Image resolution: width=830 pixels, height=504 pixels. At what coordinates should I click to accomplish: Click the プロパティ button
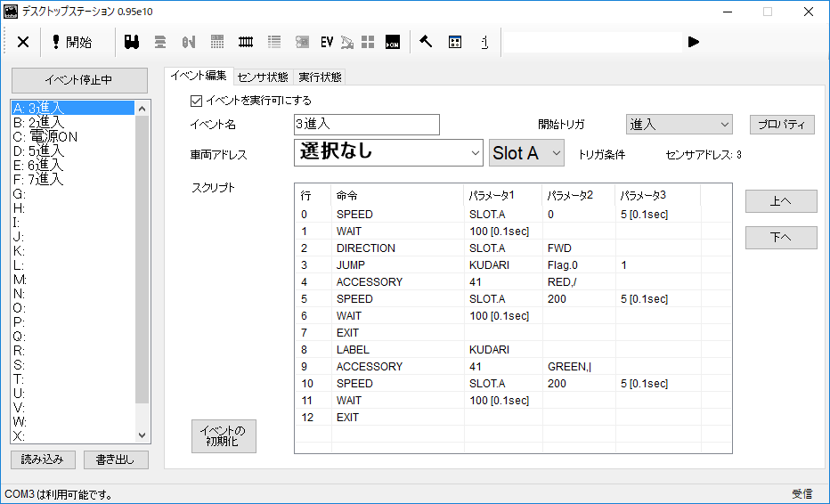click(782, 125)
